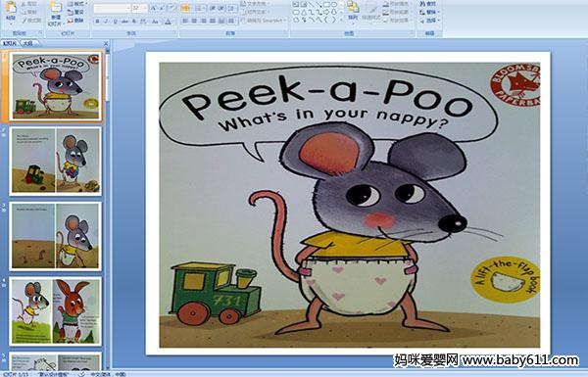Toggle underline formatting

tap(115, 22)
